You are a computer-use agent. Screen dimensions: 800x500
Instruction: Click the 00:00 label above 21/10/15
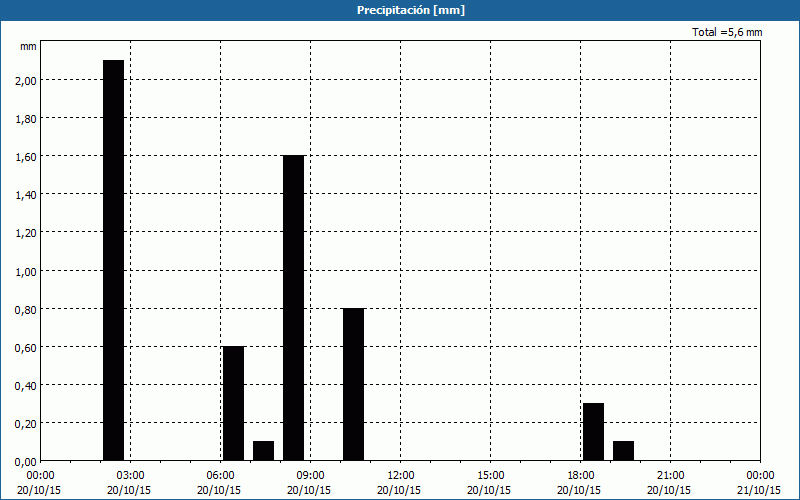760,476
